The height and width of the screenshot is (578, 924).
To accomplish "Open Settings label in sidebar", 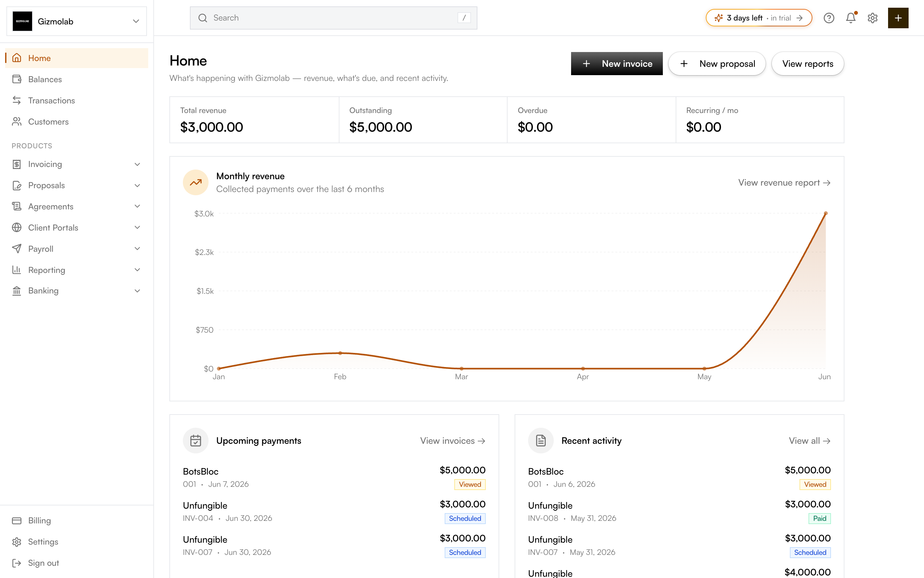I will (x=43, y=542).
